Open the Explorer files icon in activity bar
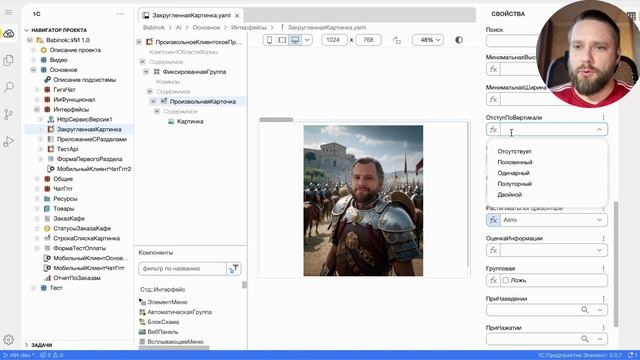640x360 pixels. (9, 60)
